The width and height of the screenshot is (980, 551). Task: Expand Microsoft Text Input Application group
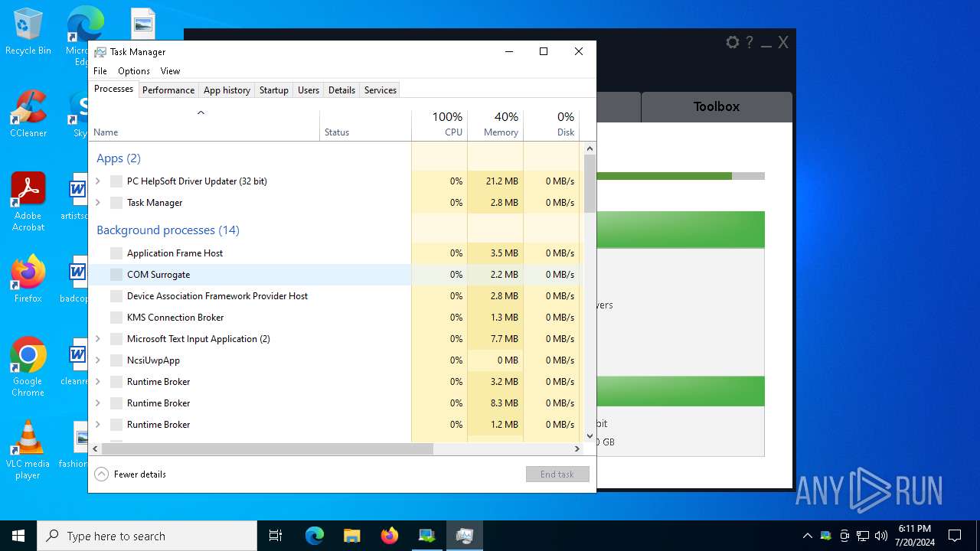pos(98,339)
